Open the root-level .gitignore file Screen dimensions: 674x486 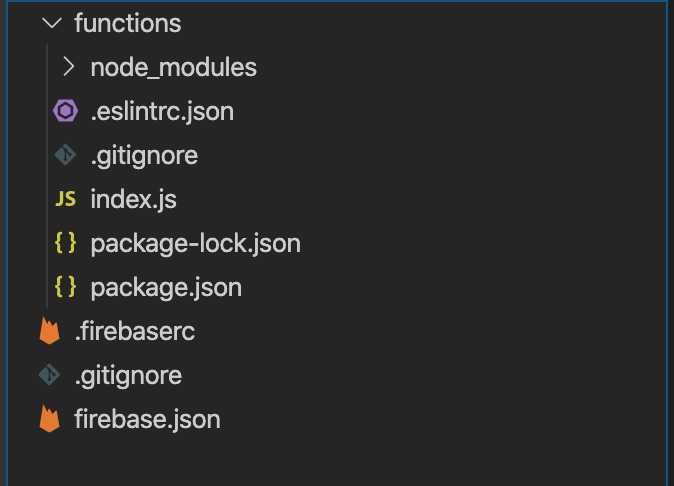point(128,376)
